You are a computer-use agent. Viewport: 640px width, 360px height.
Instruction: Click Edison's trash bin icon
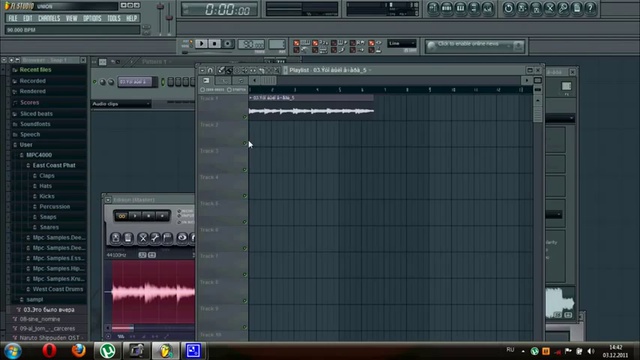(128, 238)
